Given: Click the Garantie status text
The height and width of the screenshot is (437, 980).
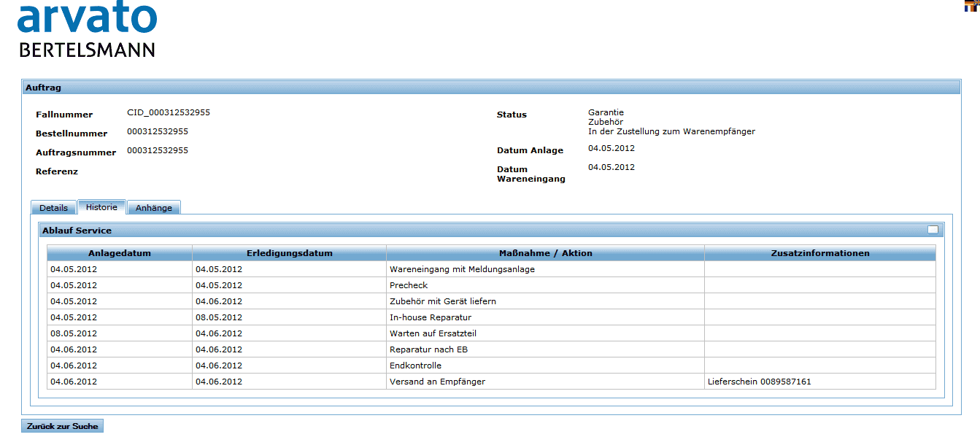Looking at the screenshot, I should click(606, 112).
